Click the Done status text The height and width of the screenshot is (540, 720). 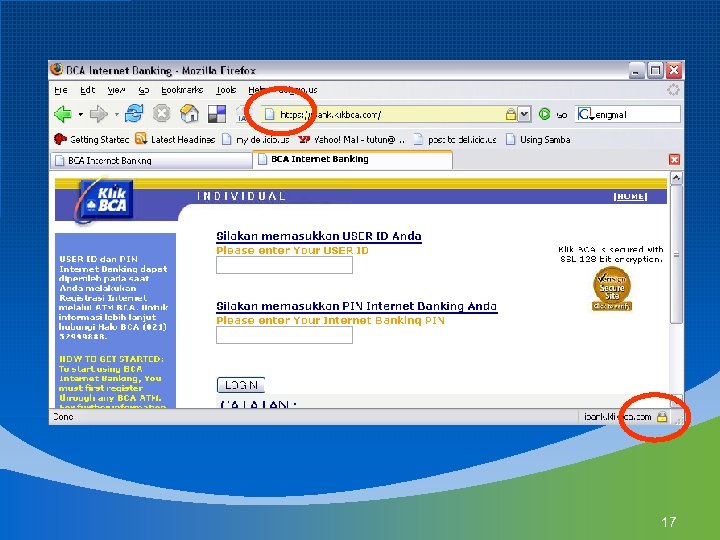click(x=63, y=417)
